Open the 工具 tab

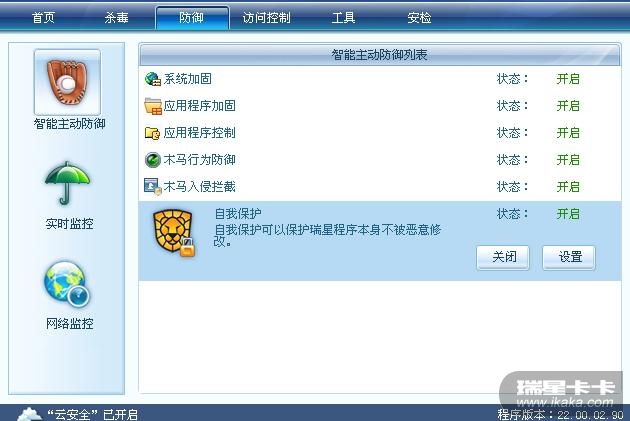tap(344, 18)
